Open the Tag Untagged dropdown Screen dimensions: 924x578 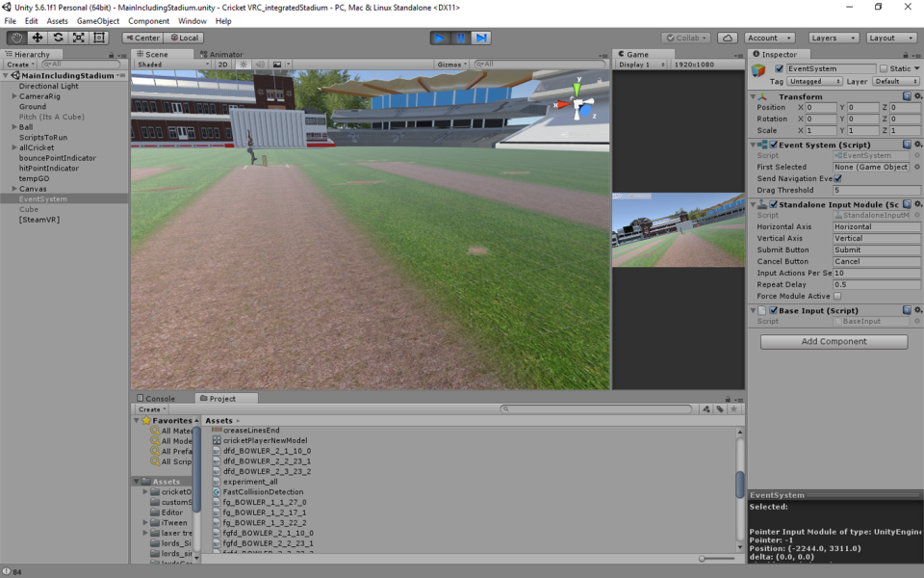click(x=814, y=81)
